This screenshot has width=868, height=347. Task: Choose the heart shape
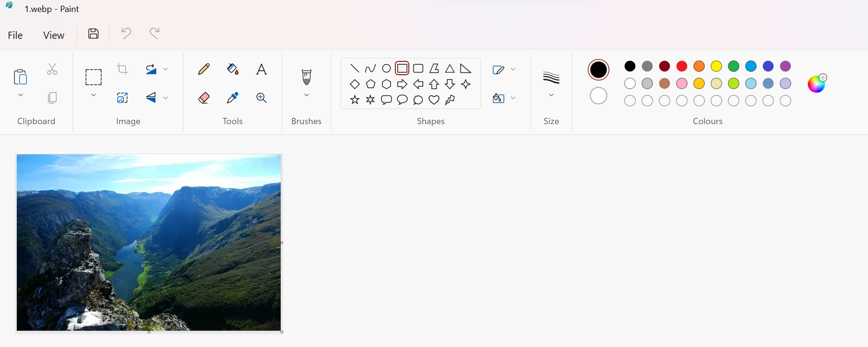(434, 100)
